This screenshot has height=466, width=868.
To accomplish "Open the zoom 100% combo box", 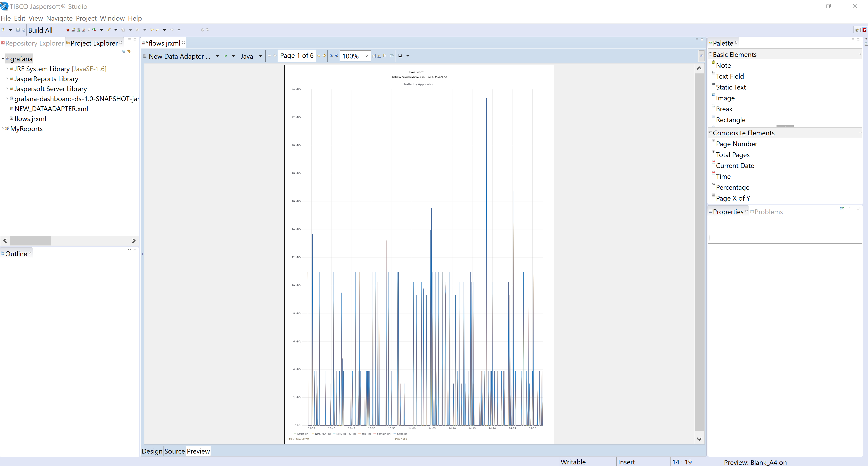I will click(366, 56).
